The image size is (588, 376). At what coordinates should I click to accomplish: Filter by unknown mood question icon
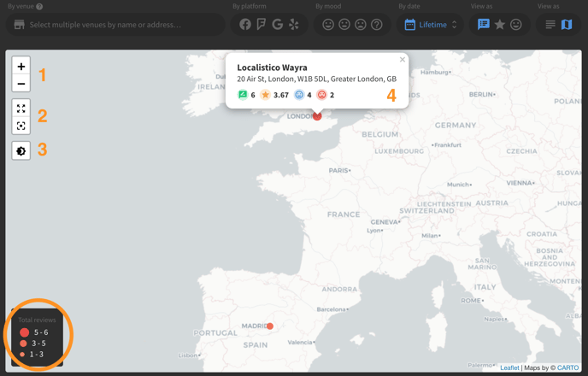(377, 25)
